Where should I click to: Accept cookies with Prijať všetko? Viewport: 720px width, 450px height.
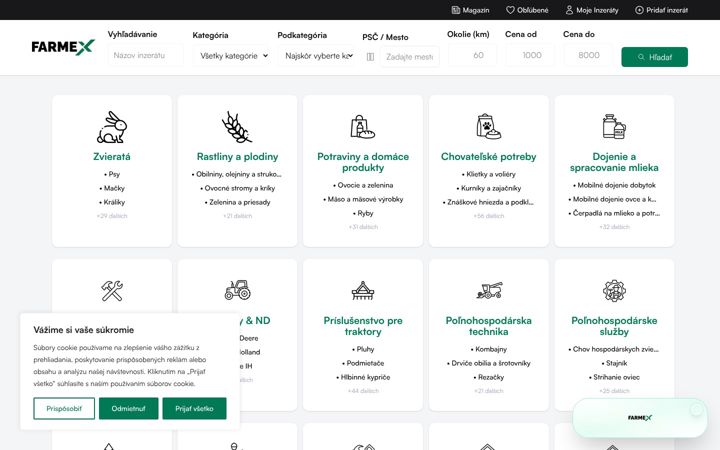(x=194, y=408)
